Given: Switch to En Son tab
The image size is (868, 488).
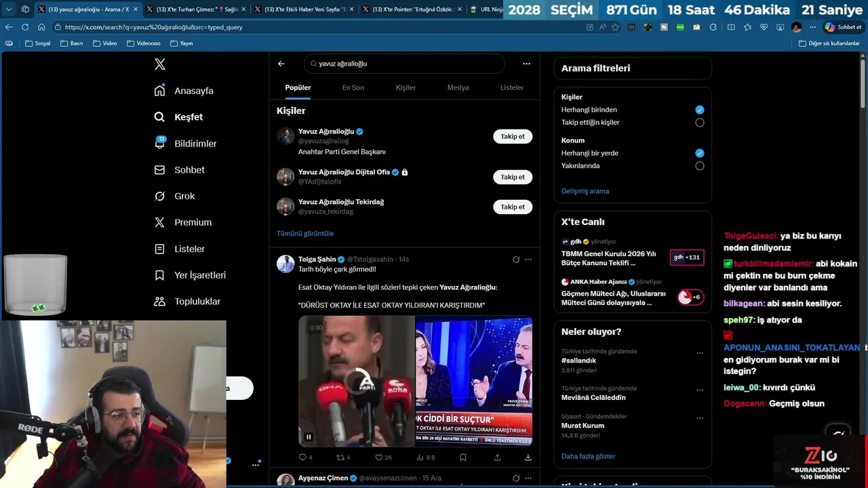Looking at the screenshot, I should click(353, 87).
